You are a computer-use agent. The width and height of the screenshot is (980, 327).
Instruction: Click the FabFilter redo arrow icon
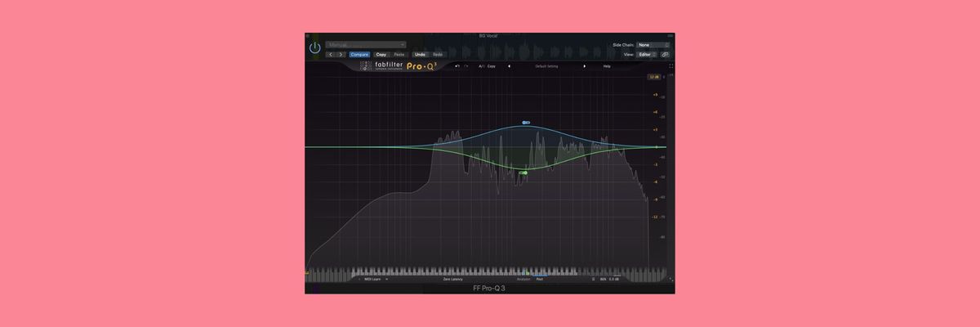coord(465,66)
